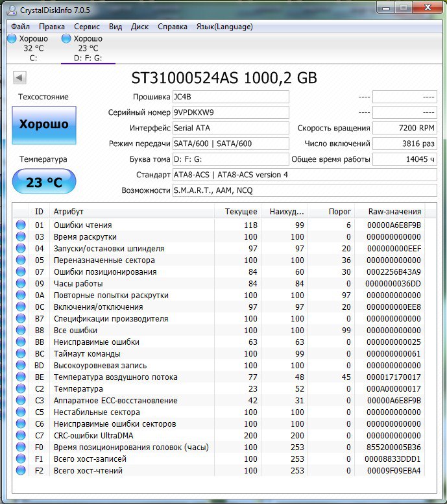Click raw value 0002256B43A9
Viewport: 447px width, 504px height.
point(394,272)
